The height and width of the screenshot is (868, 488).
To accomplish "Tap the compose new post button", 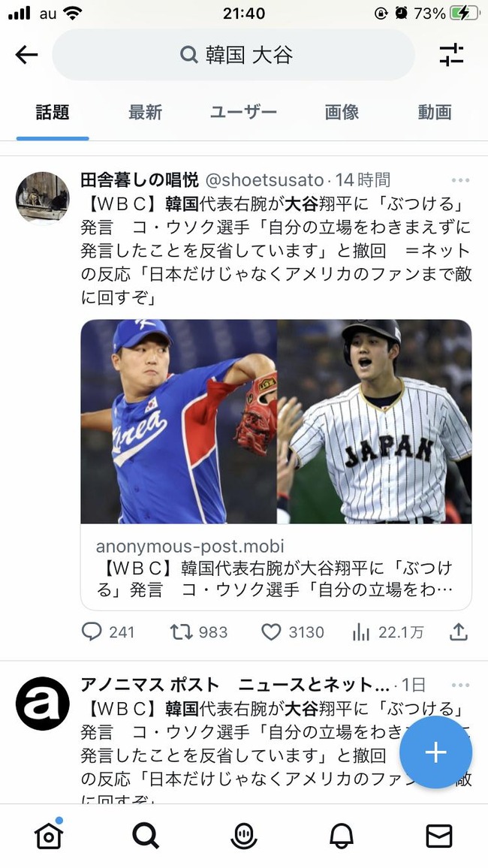I will point(435,752).
